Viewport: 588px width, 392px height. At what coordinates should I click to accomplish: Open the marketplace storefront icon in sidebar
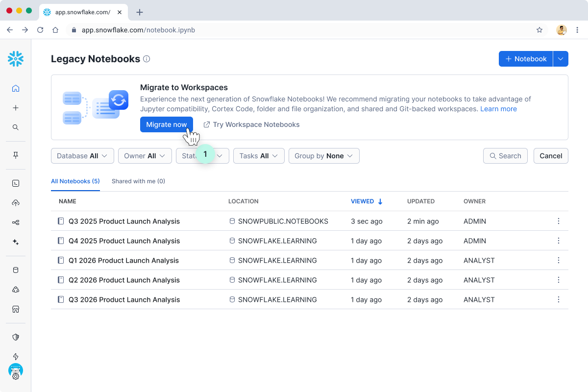(x=16, y=309)
